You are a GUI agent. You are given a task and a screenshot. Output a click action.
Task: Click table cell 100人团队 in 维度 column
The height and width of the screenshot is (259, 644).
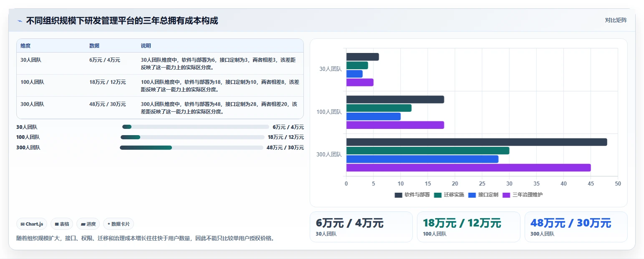[x=32, y=82]
